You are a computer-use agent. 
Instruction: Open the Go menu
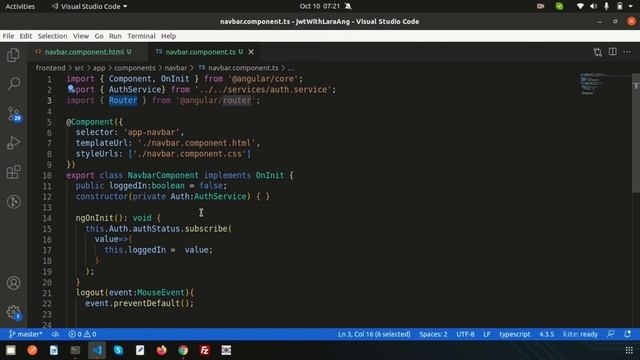pos(99,36)
